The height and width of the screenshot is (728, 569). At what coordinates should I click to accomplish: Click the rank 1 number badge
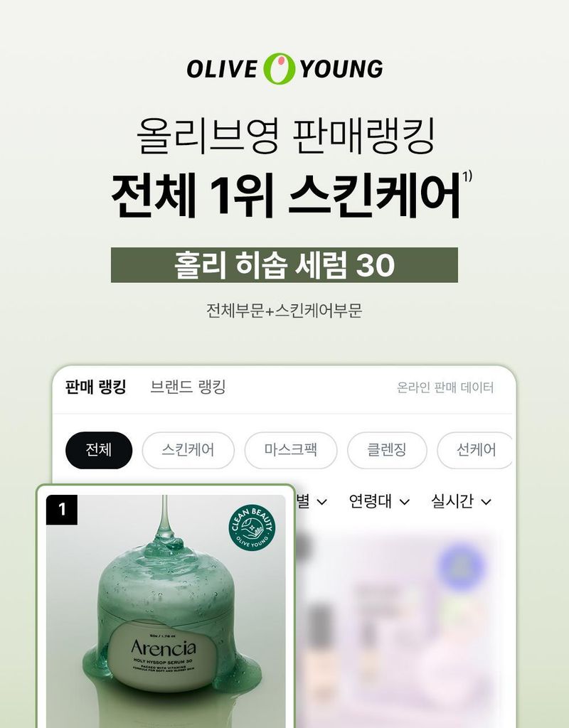62,510
